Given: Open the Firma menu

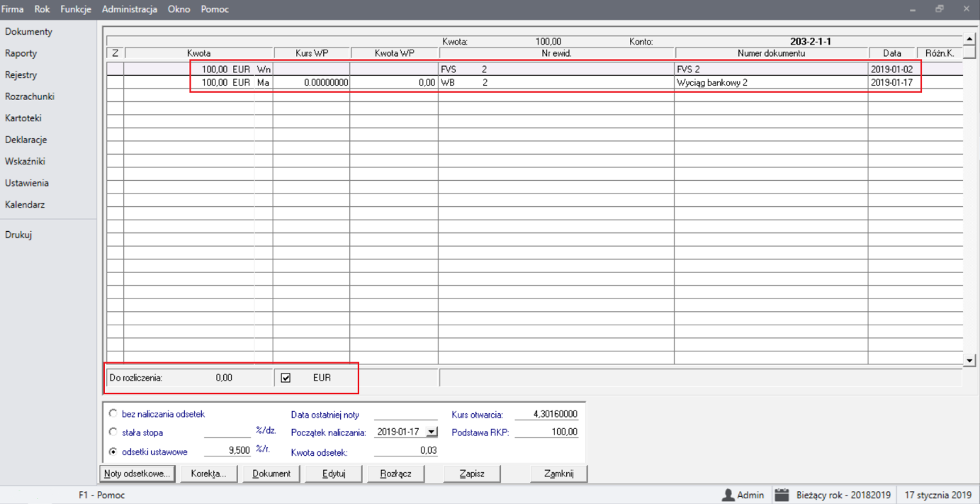Looking at the screenshot, I should point(12,9).
